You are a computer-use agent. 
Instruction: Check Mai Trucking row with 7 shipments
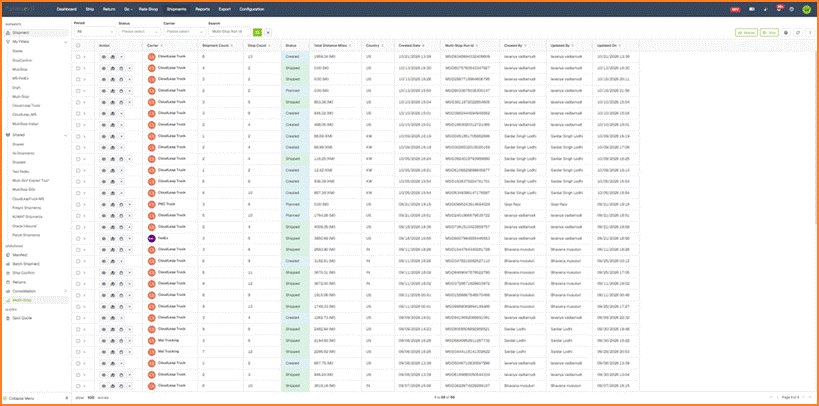[x=78, y=352]
